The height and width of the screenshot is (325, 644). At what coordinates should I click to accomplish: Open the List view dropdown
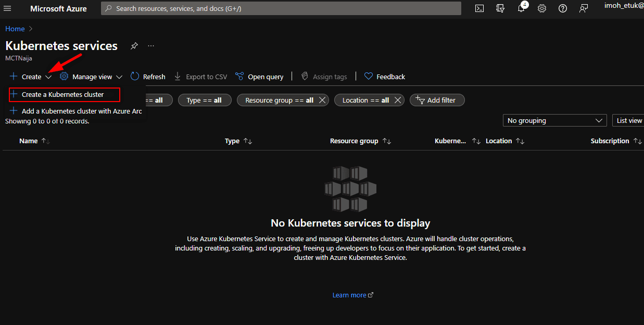[628, 120]
